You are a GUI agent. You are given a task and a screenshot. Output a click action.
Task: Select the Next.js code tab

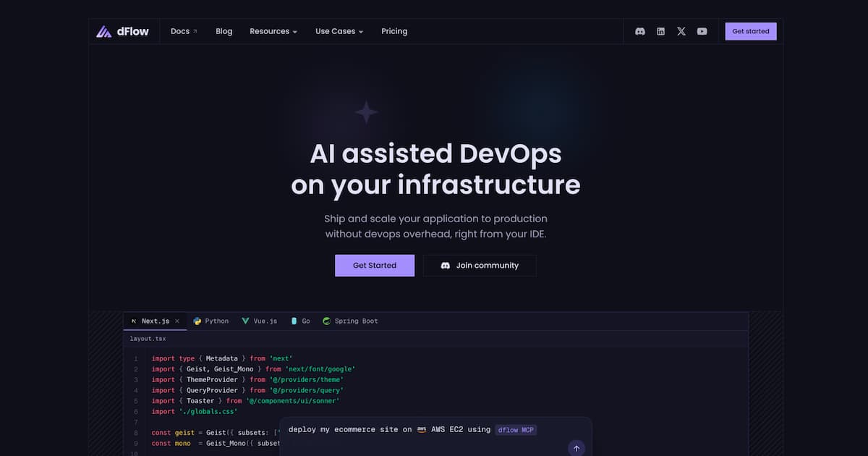(x=155, y=321)
